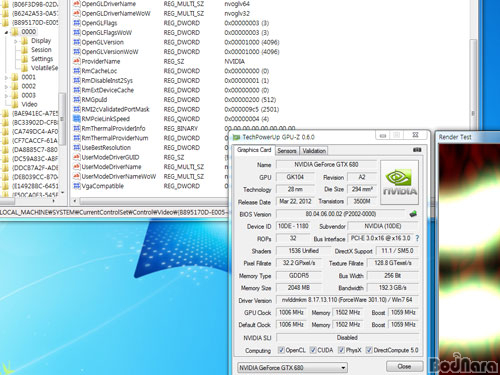This screenshot has width=500, height=375.
Task: Toggle the OpenCL checkbox
Action: pyautogui.click(x=281, y=350)
